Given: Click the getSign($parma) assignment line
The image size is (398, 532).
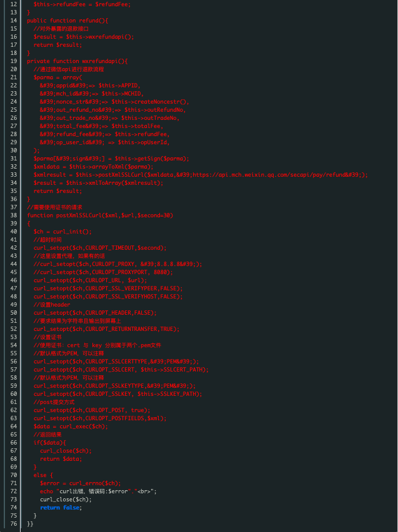Looking at the screenshot, I should coord(111,159).
